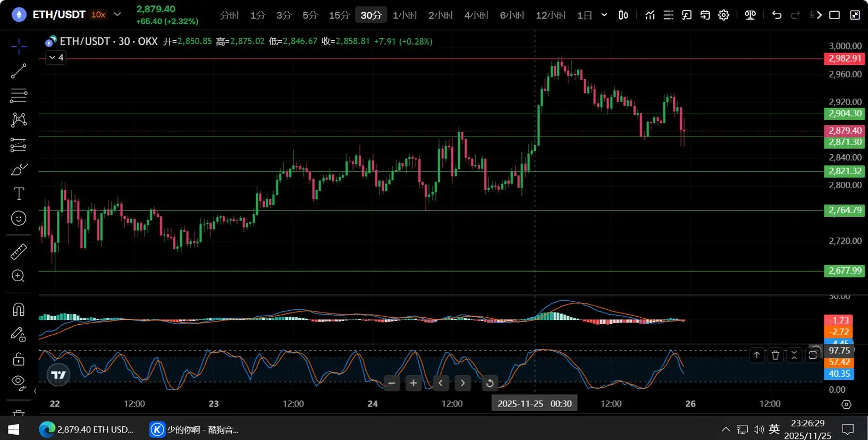
Task: Activate the zoom-in magnifier tool
Action: click(x=19, y=276)
